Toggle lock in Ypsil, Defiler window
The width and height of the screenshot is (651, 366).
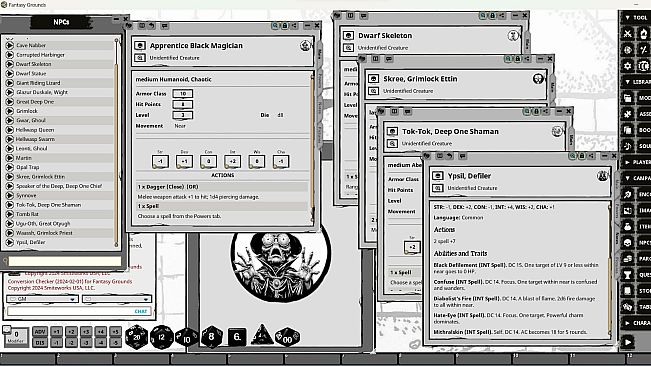(x=582, y=156)
